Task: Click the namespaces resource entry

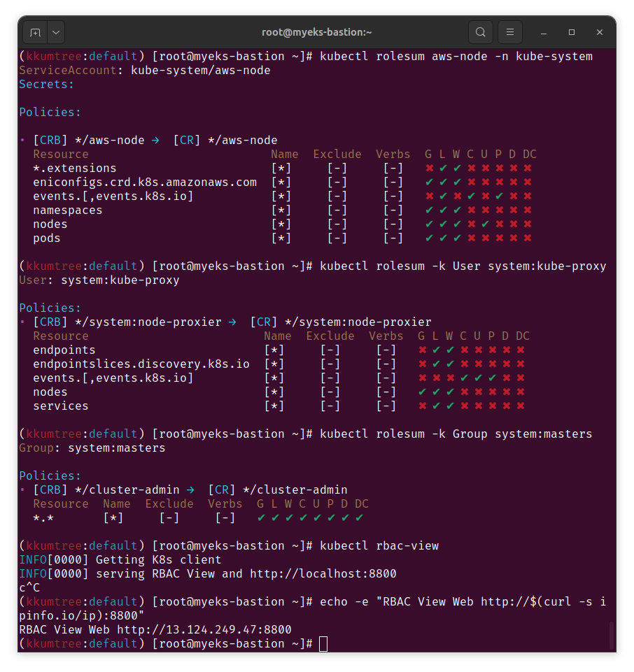Action: point(68,210)
